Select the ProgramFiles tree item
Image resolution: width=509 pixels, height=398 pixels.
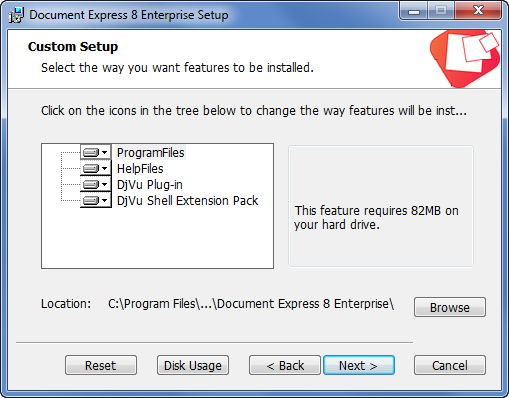click(150, 153)
